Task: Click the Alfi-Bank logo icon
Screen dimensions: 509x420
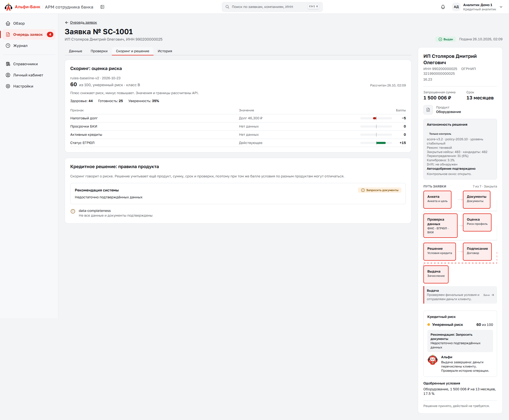Action: click(x=8, y=7)
